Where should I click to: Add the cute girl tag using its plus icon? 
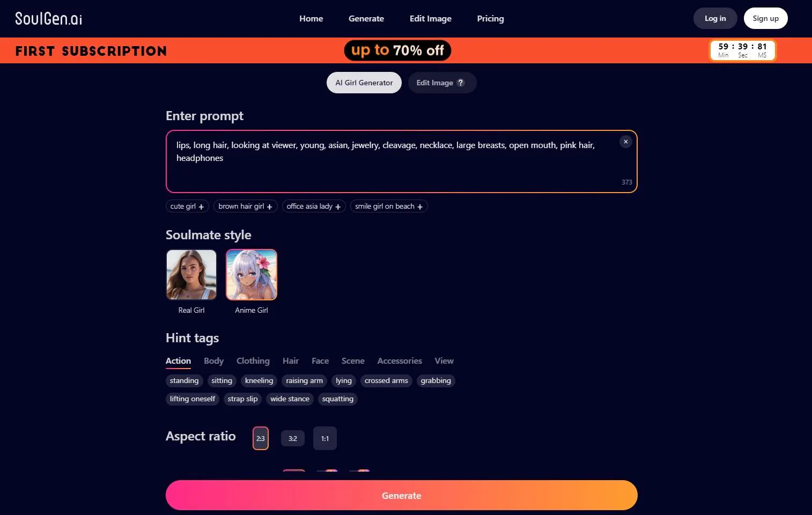pyautogui.click(x=201, y=207)
